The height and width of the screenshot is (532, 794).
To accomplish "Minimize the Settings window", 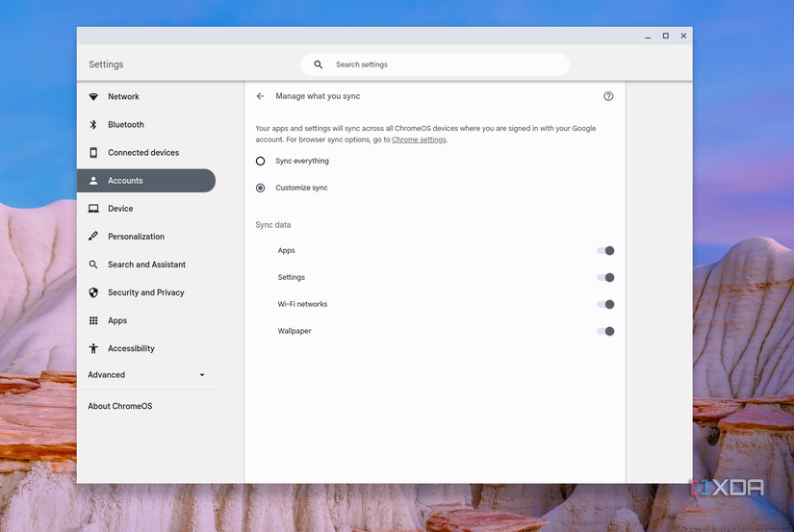I will pos(648,36).
